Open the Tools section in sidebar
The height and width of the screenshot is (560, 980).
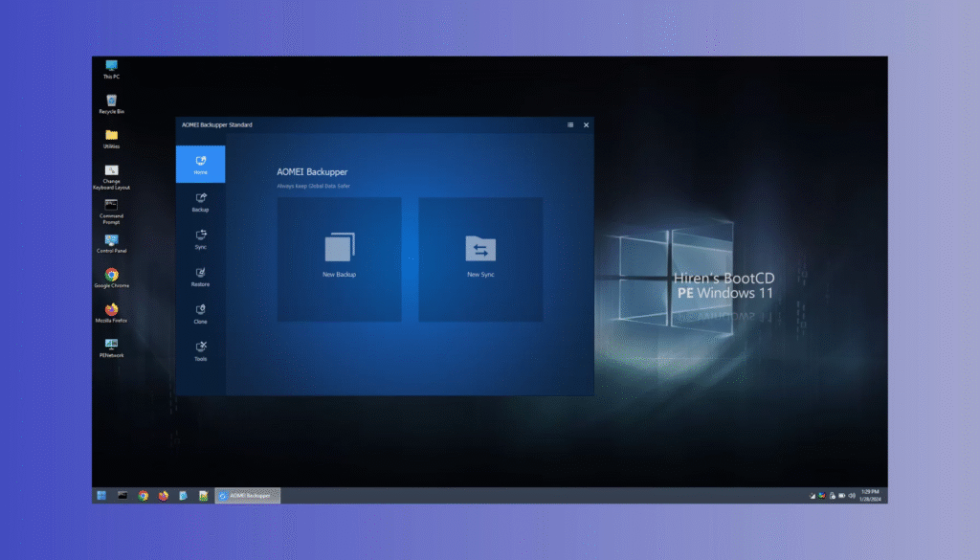point(200,350)
